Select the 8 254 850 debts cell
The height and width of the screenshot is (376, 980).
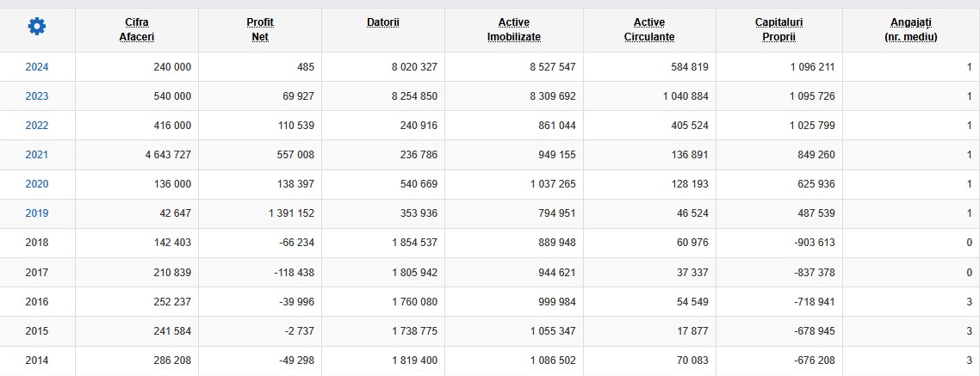tap(383, 96)
